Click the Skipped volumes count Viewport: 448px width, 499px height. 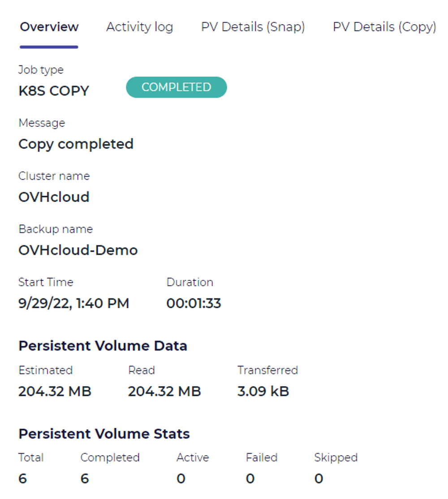point(319,479)
